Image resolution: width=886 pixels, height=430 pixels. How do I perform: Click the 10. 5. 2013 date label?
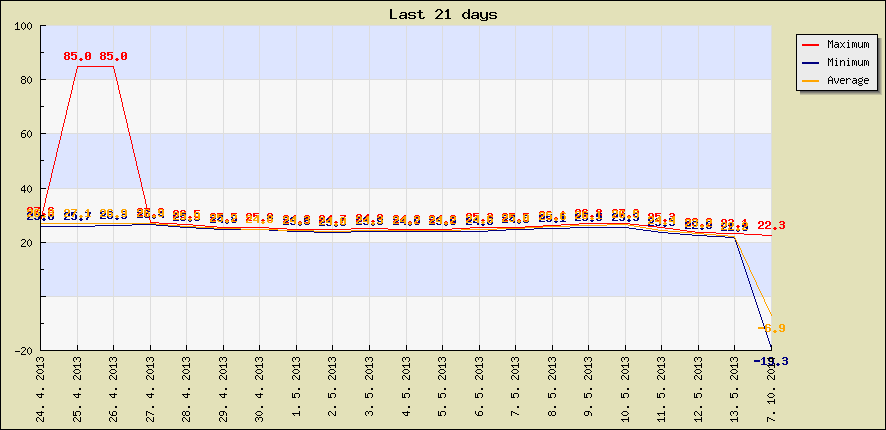[626, 390]
